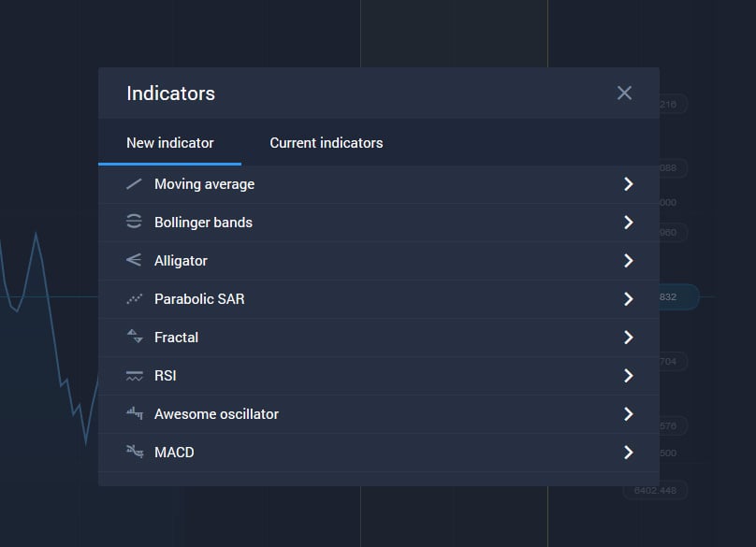
Task: Expand the Parabolic SAR row chevron
Action: coord(629,299)
